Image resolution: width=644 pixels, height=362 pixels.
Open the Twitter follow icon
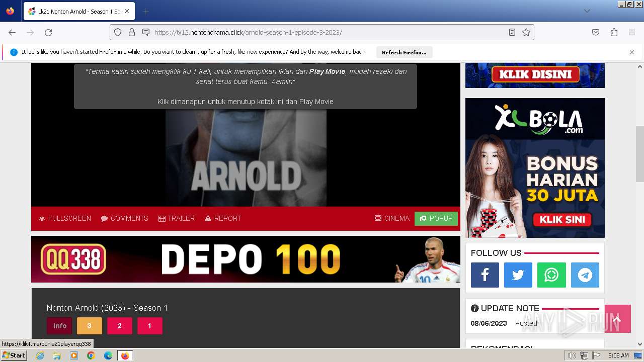518,275
